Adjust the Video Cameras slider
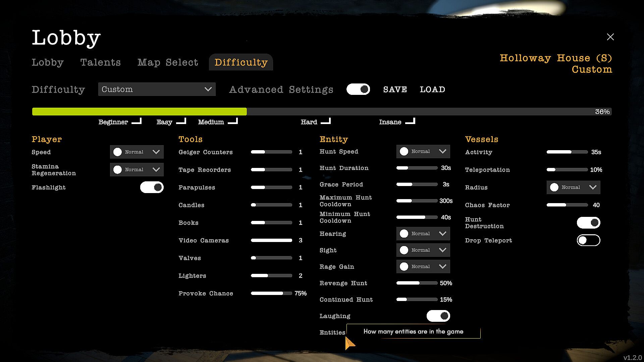Image resolution: width=644 pixels, height=362 pixels. (x=271, y=240)
